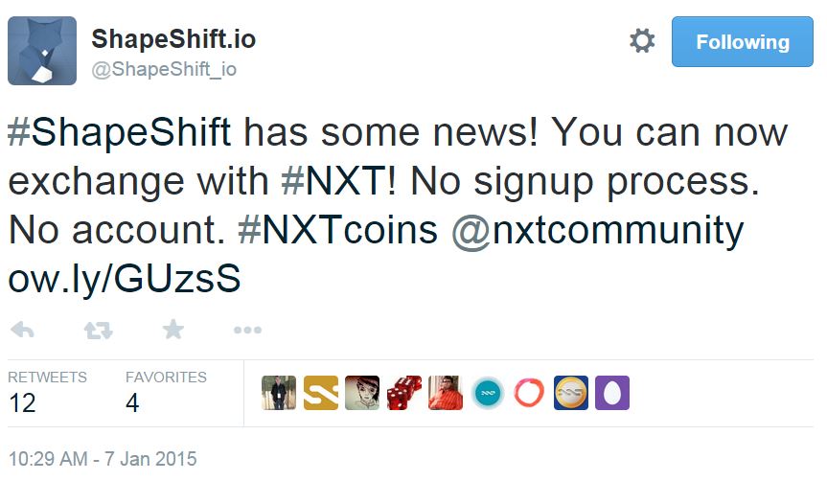Click the reply arrow icon
The image size is (827, 504).
point(22,330)
